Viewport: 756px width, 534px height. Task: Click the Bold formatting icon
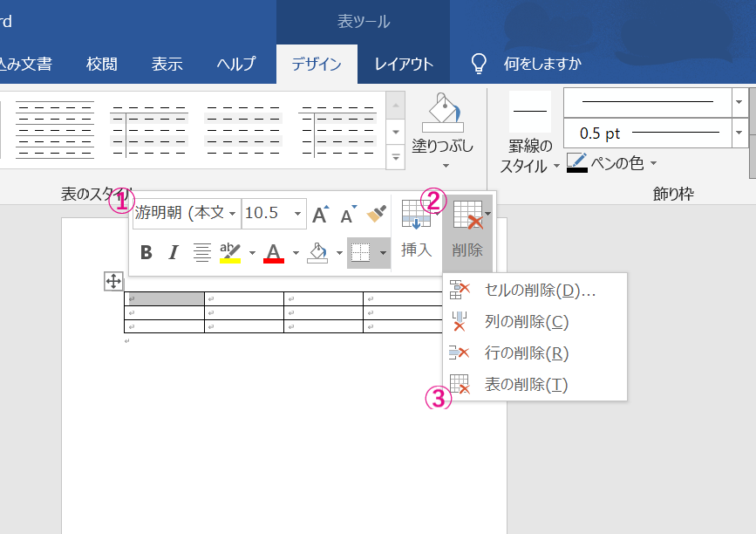tap(146, 253)
